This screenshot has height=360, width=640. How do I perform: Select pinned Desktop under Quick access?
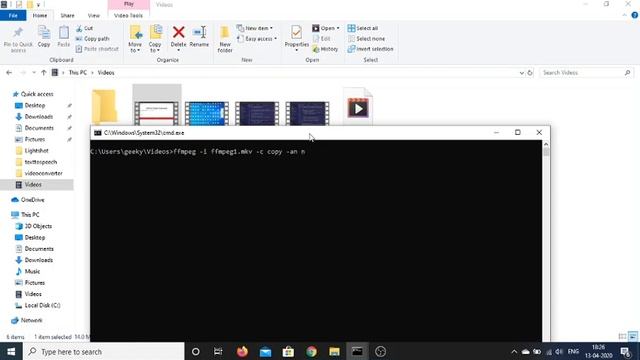35,105
